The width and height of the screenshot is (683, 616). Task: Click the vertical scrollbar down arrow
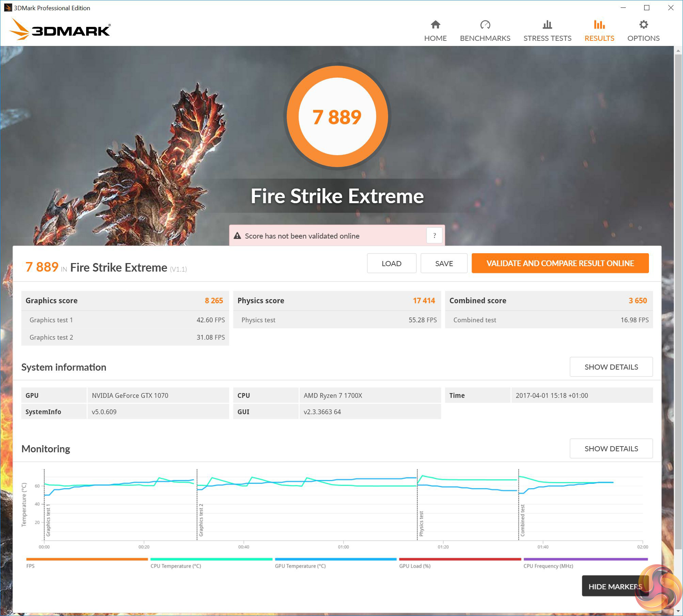(x=678, y=611)
